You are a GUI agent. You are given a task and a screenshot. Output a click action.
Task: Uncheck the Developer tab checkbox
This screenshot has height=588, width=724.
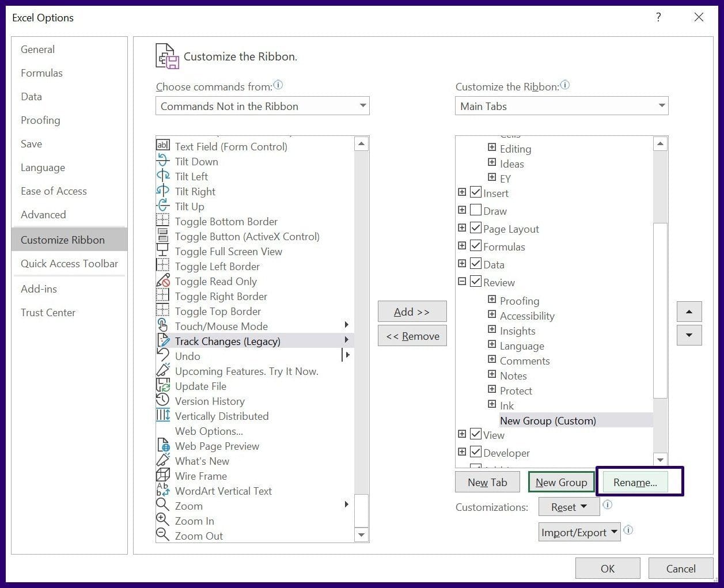[476, 452]
